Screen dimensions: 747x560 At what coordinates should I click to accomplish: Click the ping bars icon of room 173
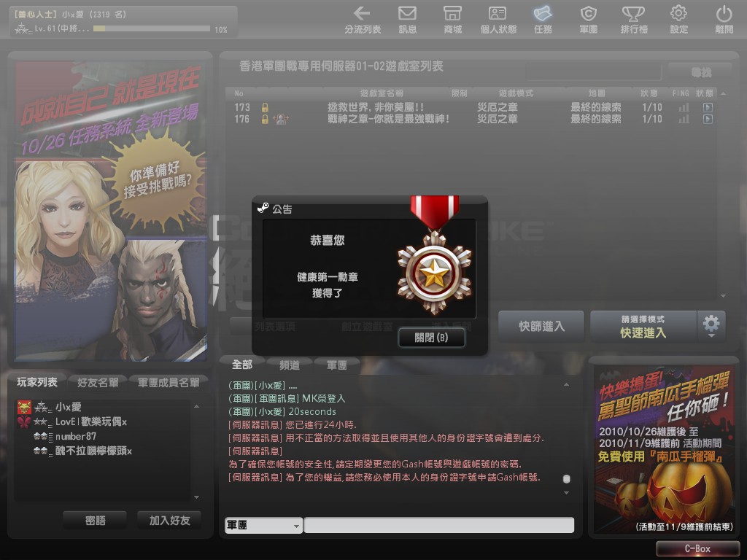pyautogui.click(x=684, y=107)
